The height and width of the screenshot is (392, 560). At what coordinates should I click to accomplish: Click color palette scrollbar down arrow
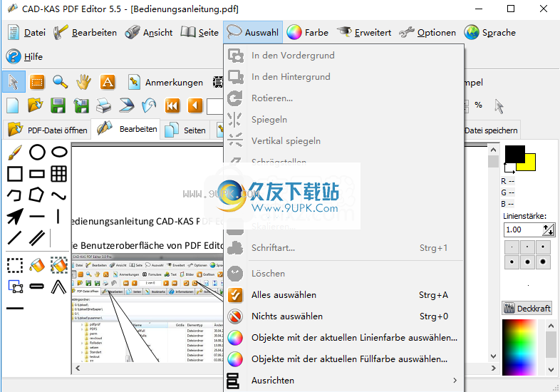click(551, 369)
